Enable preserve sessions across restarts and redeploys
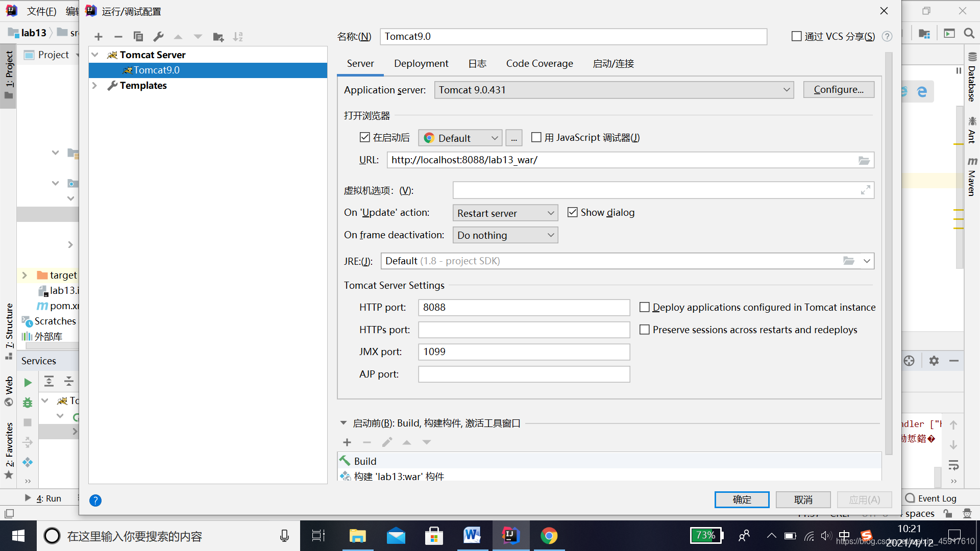Image resolution: width=980 pixels, height=551 pixels. click(645, 330)
